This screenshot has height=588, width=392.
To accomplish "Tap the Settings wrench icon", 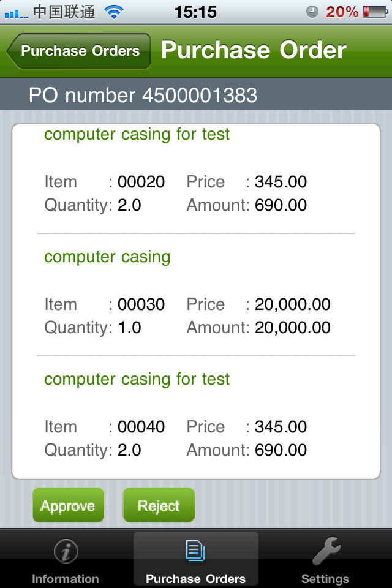I will [x=325, y=551].
